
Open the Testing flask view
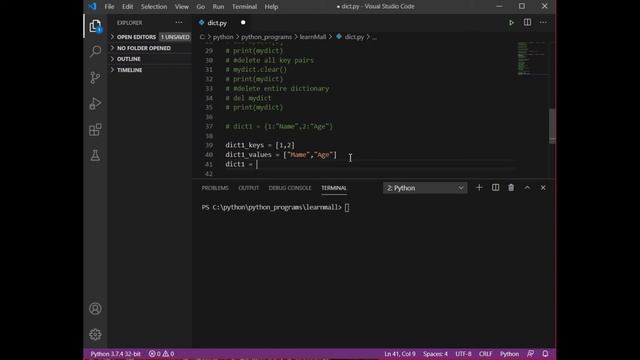(x=95, y=155)
